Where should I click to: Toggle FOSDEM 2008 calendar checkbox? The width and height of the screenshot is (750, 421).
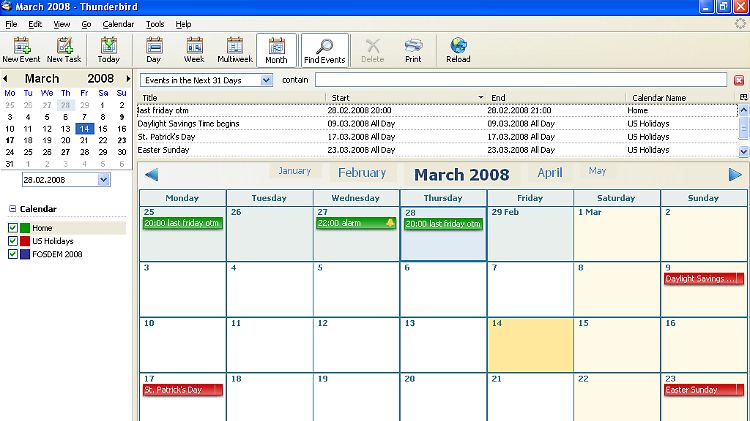[13, 254]
